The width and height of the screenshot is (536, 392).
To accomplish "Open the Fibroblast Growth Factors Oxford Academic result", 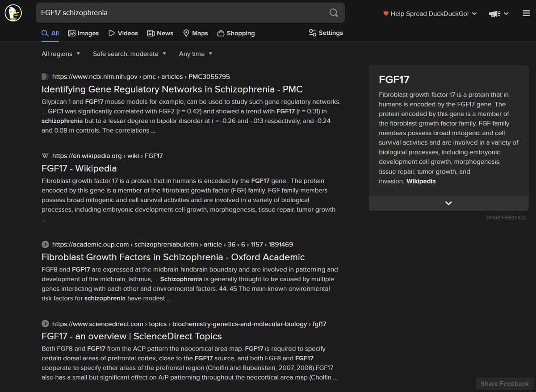I will tap(173, 257).
